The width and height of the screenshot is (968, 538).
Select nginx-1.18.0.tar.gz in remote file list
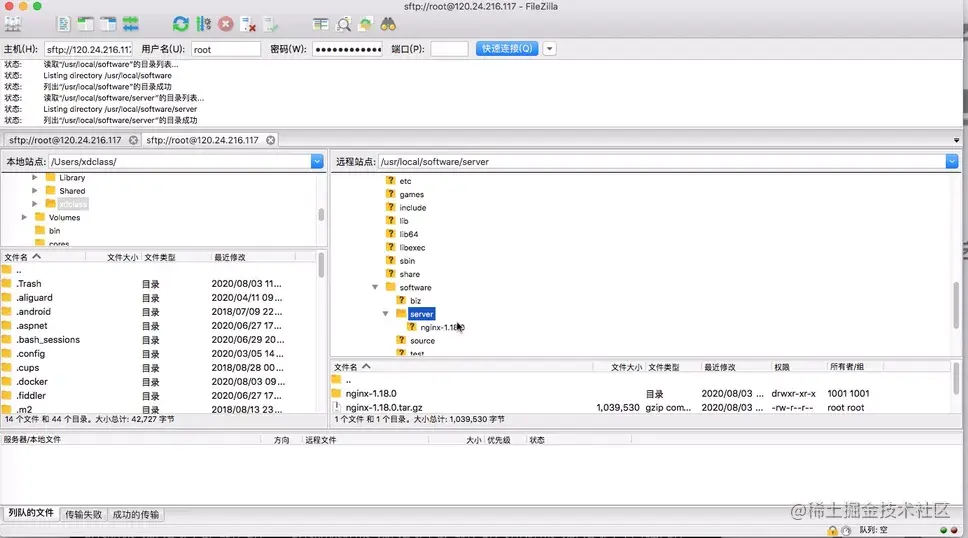pos(384,408)
